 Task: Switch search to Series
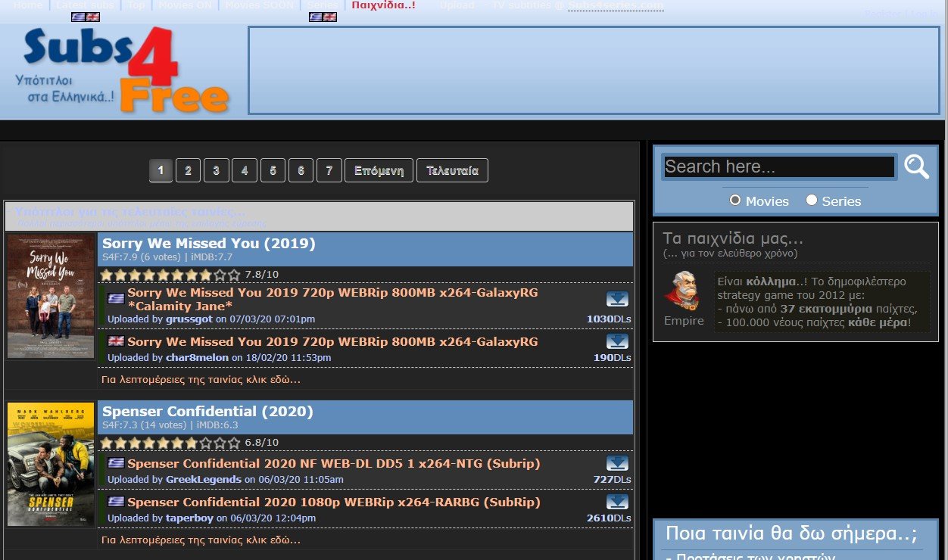click(x=812, y=200)
